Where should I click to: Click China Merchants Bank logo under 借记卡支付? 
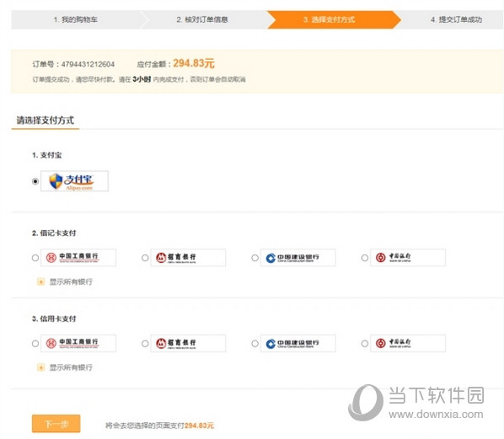tap(188, 258)
